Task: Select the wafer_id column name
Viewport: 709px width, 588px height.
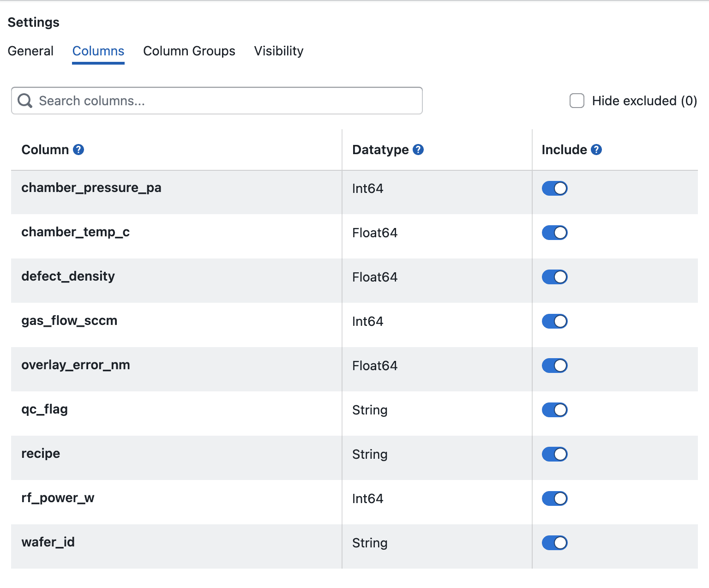Action: 48,542
